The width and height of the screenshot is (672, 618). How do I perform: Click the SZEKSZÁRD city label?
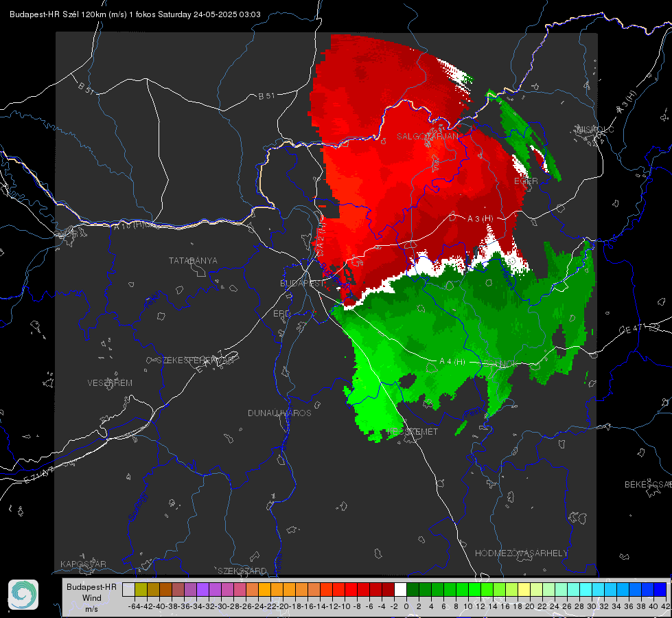(x=242, y=571)
